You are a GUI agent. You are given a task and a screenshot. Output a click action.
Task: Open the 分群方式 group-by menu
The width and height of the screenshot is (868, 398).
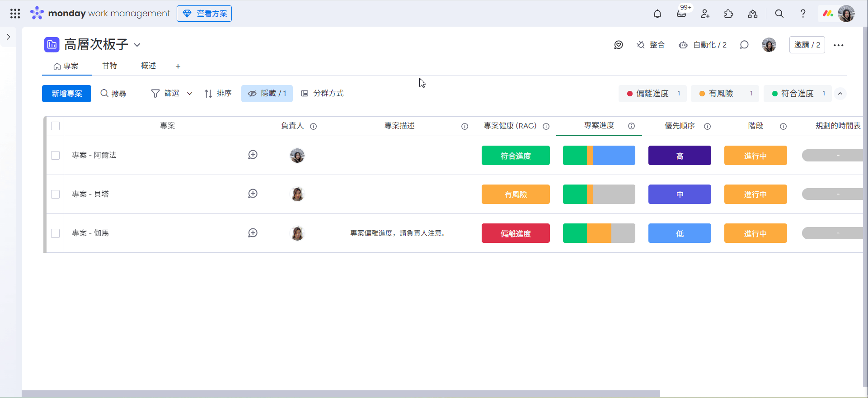click(x=322, y=93)
